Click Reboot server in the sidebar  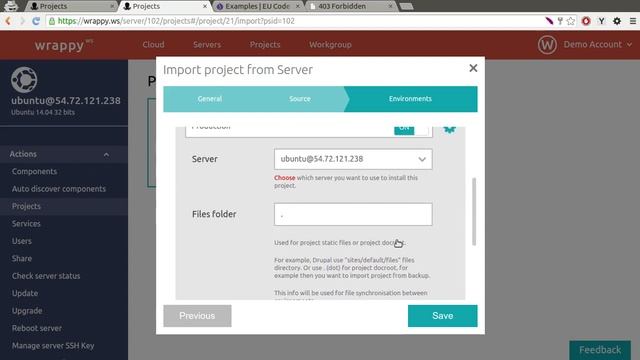37,328
